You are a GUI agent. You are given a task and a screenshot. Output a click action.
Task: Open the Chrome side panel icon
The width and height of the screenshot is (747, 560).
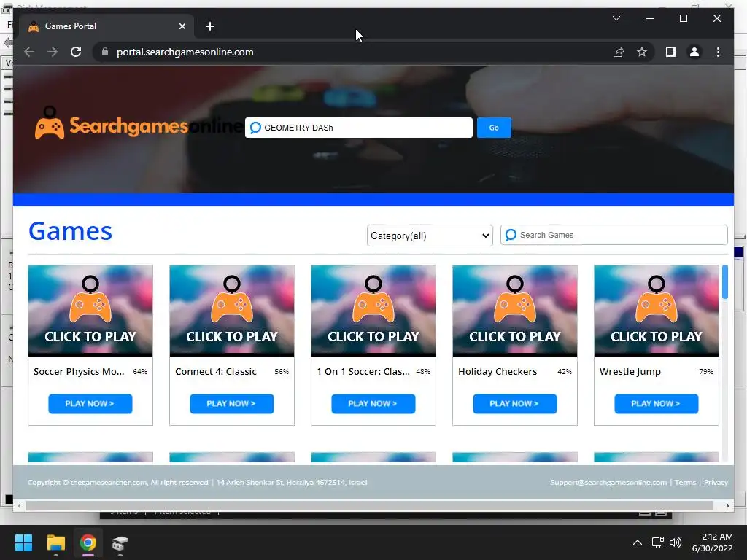coord(671,52)
